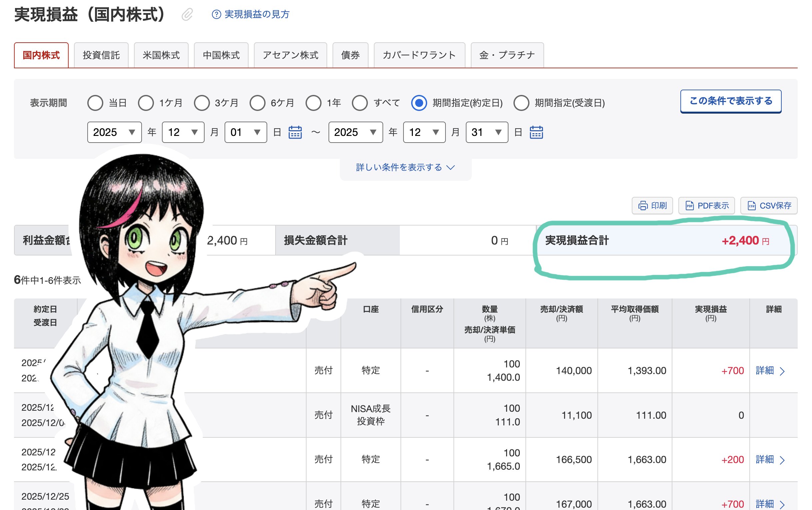The width and height of the screenshot is (812, 510).
Task: Select 期間指定(受渡日) radio button
Action: (521, 103)
